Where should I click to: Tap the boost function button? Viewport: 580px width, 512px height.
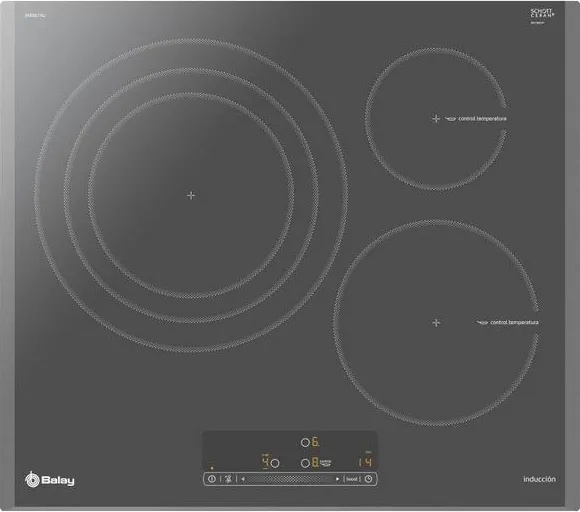352,479
